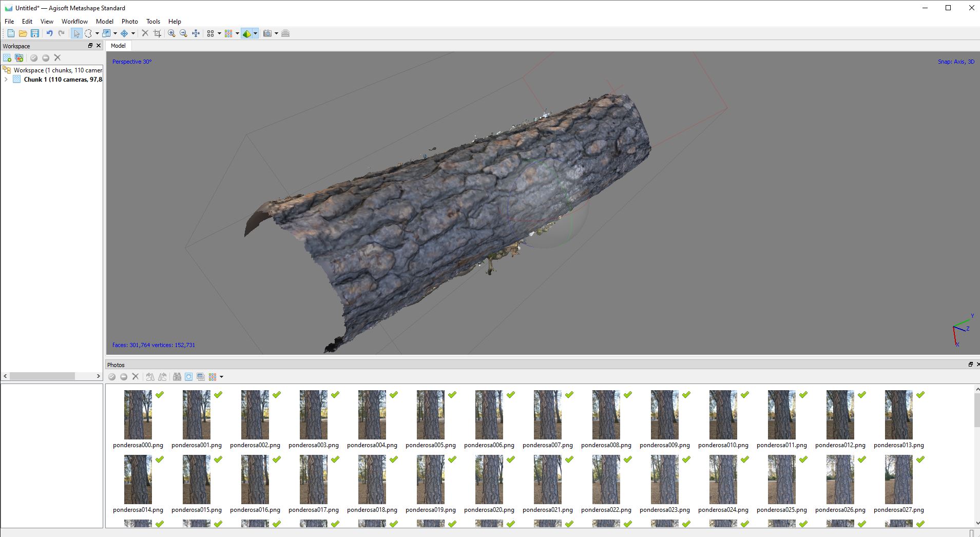Open the Tools menu
The width and height of the screenshot is (980, 537).
click(x=153, y=22)
